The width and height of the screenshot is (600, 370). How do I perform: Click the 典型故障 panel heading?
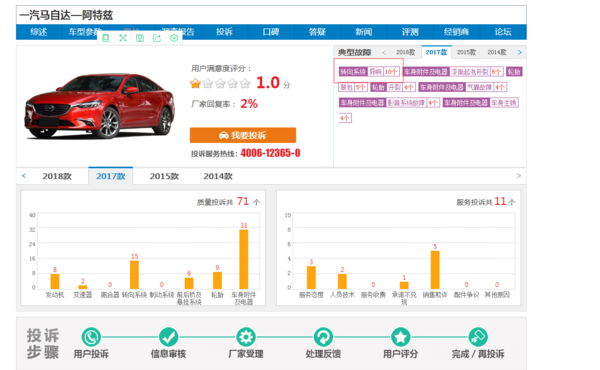click(x=354, y=52)
